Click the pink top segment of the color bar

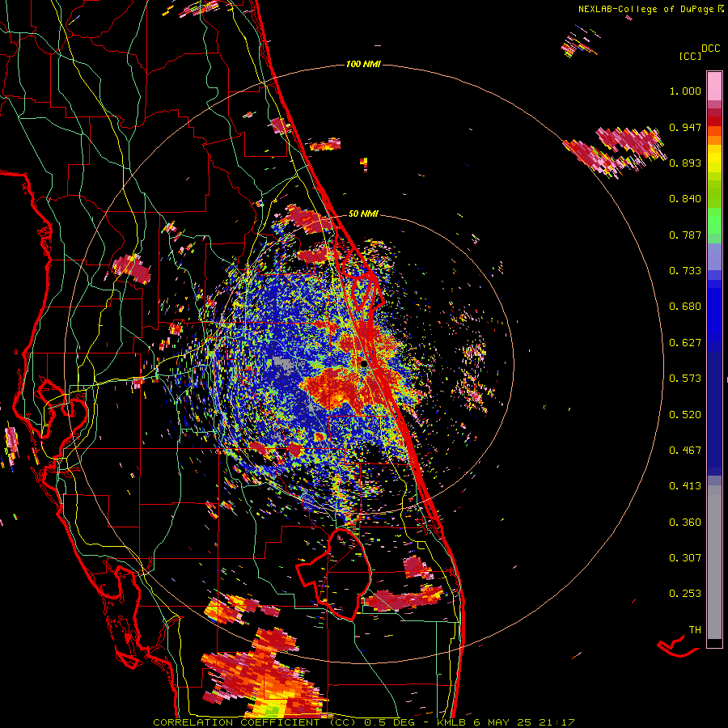pos(714,86)
